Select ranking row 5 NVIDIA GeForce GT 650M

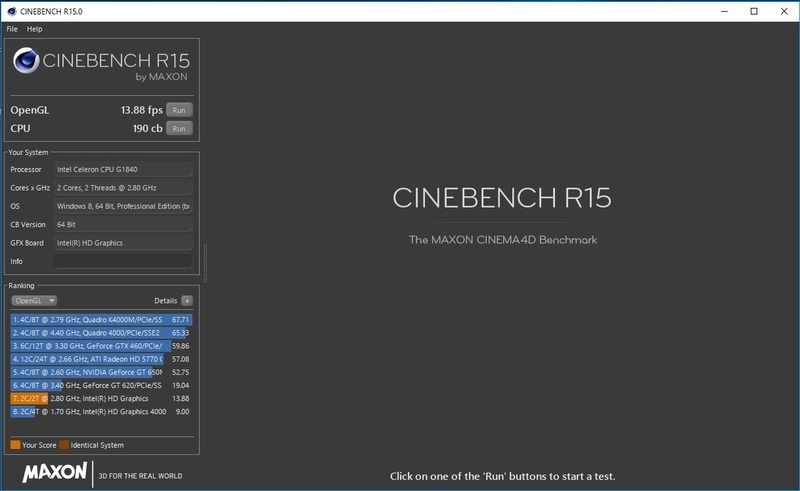(101, 373)
